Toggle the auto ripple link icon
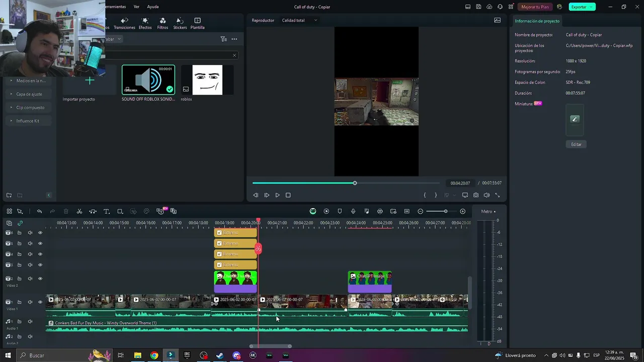644x362 pixels. coord(20,223)
